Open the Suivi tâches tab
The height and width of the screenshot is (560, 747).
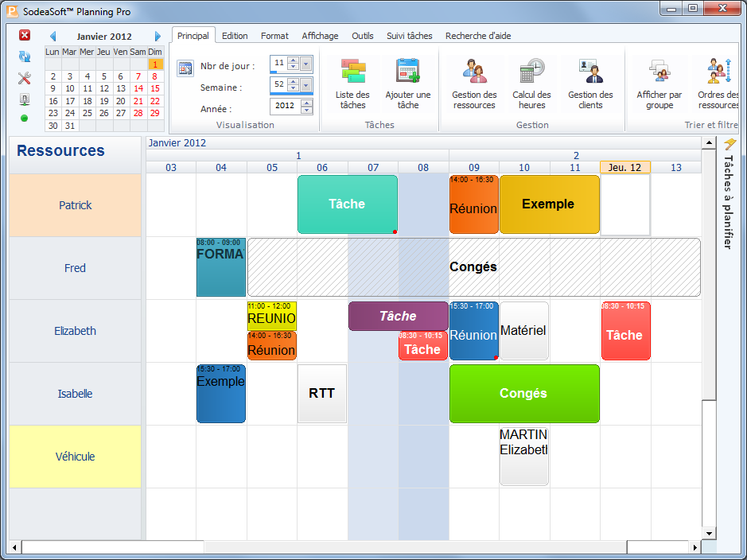409,36
